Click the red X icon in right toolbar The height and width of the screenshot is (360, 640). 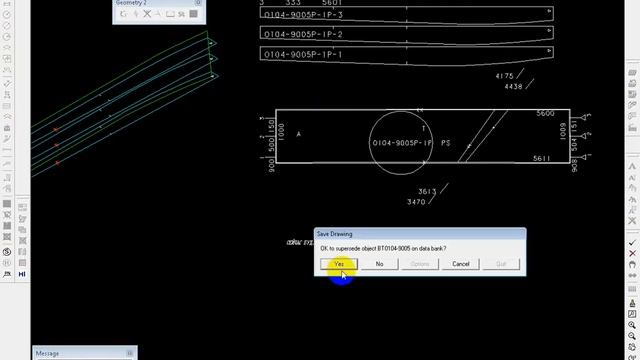click(x=632, y=254)
